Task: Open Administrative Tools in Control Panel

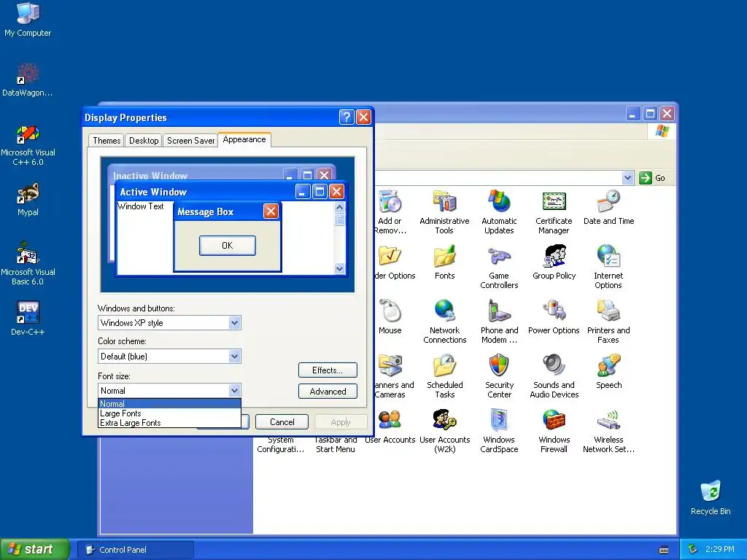Action: [444, 212]
